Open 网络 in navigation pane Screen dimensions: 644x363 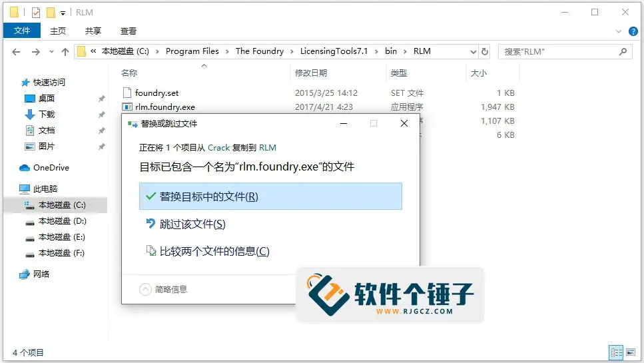41,274
